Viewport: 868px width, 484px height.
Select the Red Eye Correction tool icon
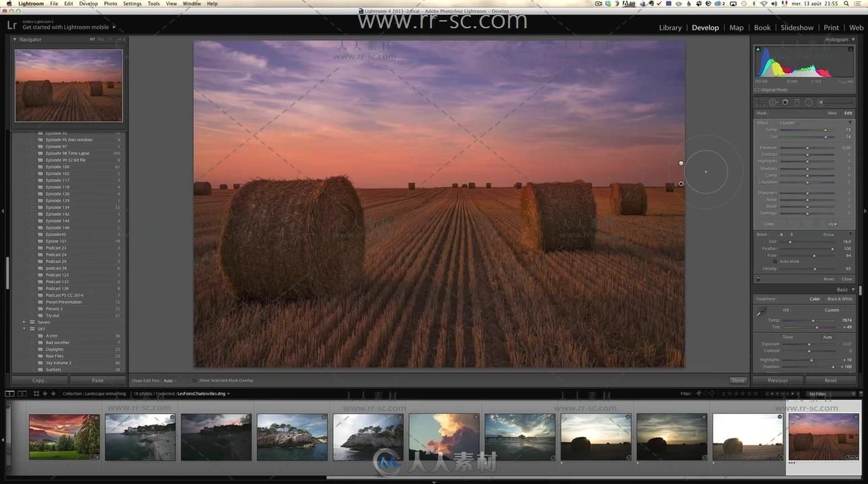click(x=785, y=102)
